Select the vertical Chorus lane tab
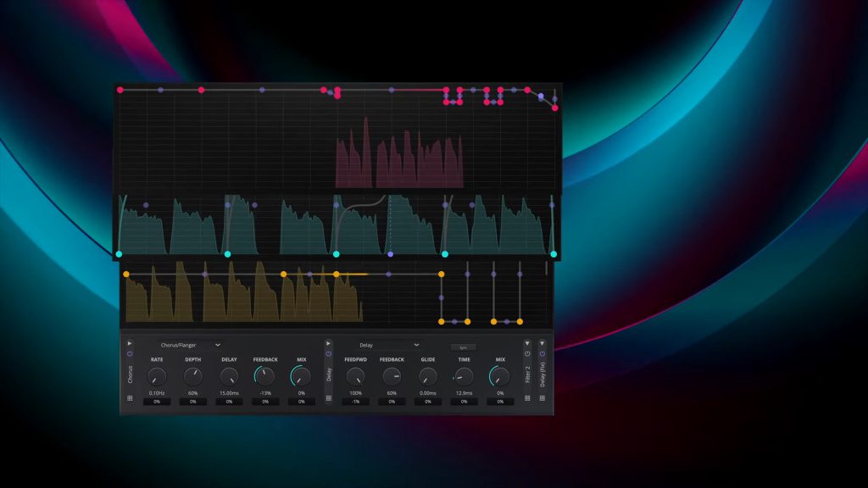 pyautogui.click(x=130, y=373)
